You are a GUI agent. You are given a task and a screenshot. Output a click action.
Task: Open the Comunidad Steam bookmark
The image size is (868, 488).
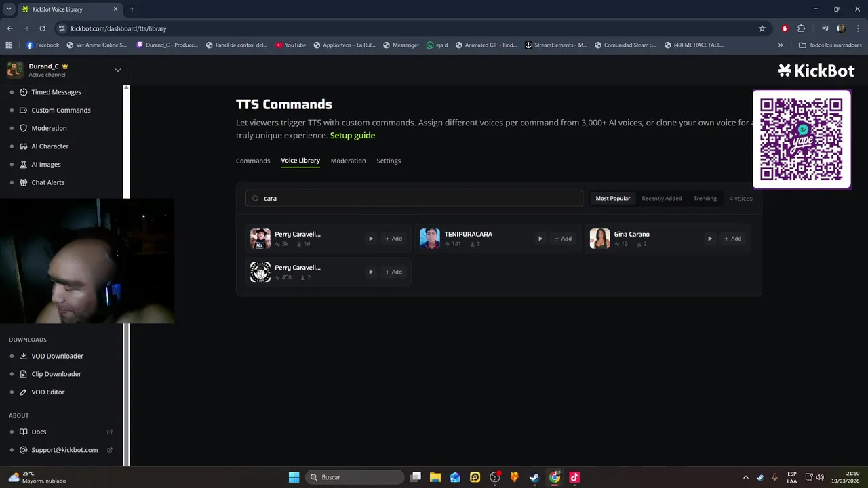(625, 45)
